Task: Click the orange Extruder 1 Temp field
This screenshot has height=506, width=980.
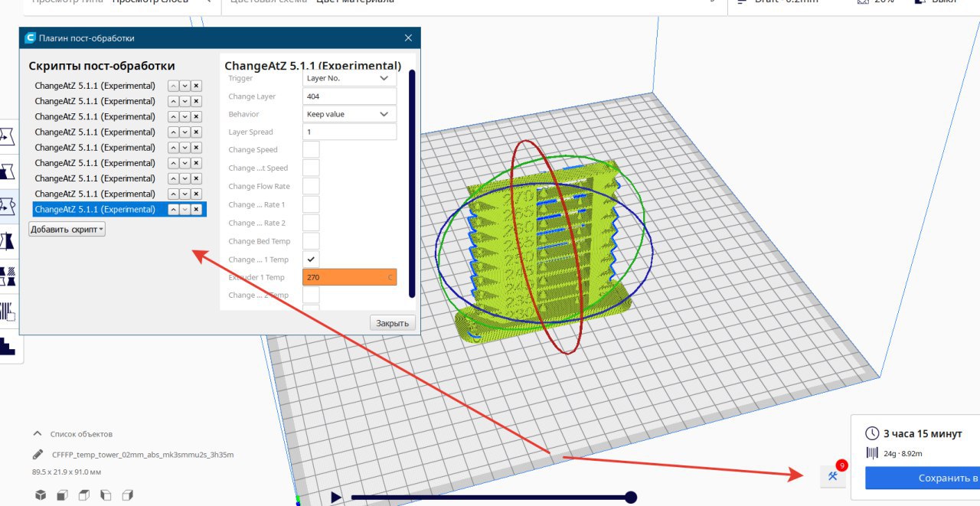Action: [x=350, y=277]
